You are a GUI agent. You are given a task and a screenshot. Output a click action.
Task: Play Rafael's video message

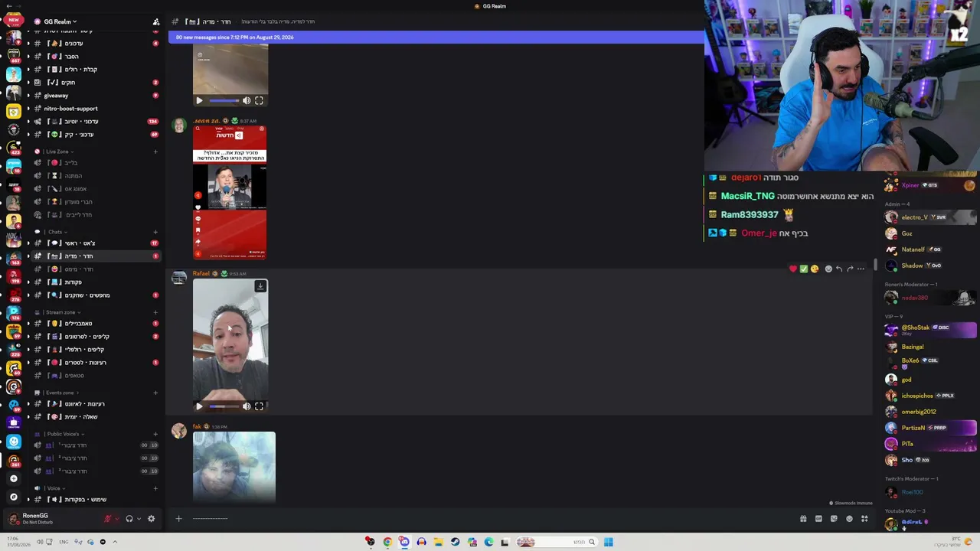point(199,406)
